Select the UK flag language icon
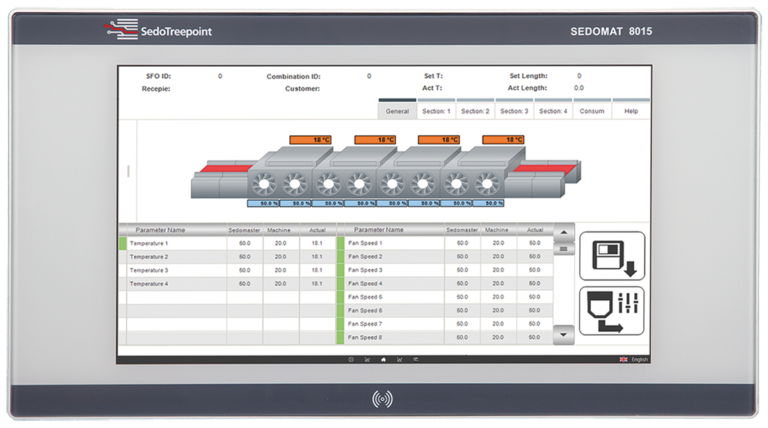Viewport: 768px width, 428px height. (623, 358)
